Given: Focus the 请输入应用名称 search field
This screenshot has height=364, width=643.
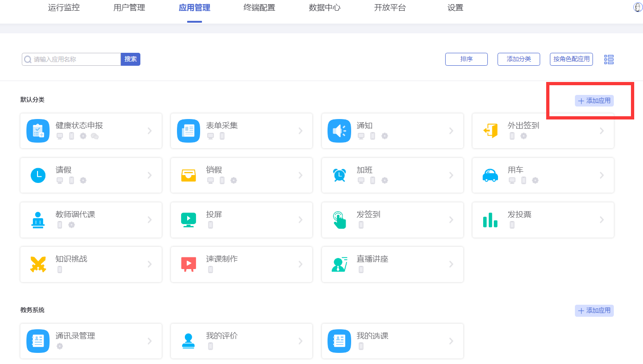Looking at the screenshot, I should point(71,59).
